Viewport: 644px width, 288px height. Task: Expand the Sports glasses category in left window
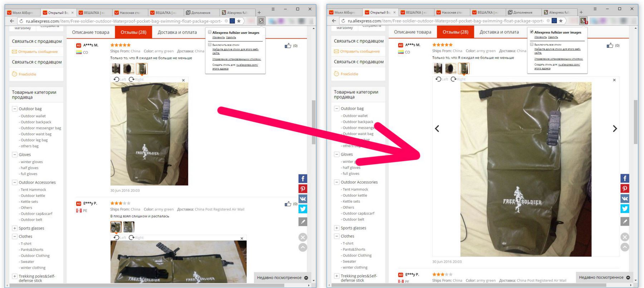[x=15, y=228]
